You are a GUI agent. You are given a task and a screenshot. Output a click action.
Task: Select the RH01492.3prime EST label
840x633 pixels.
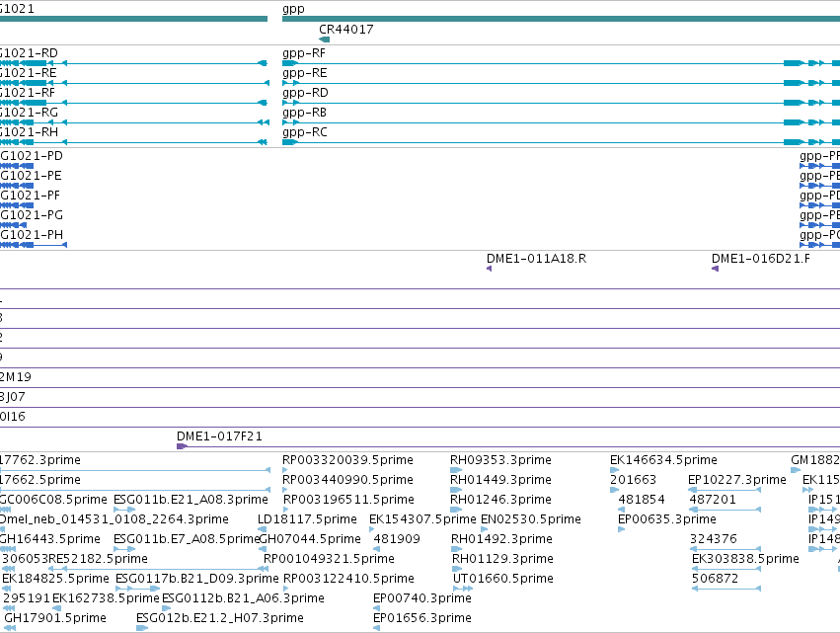click(x=501, y=540)
